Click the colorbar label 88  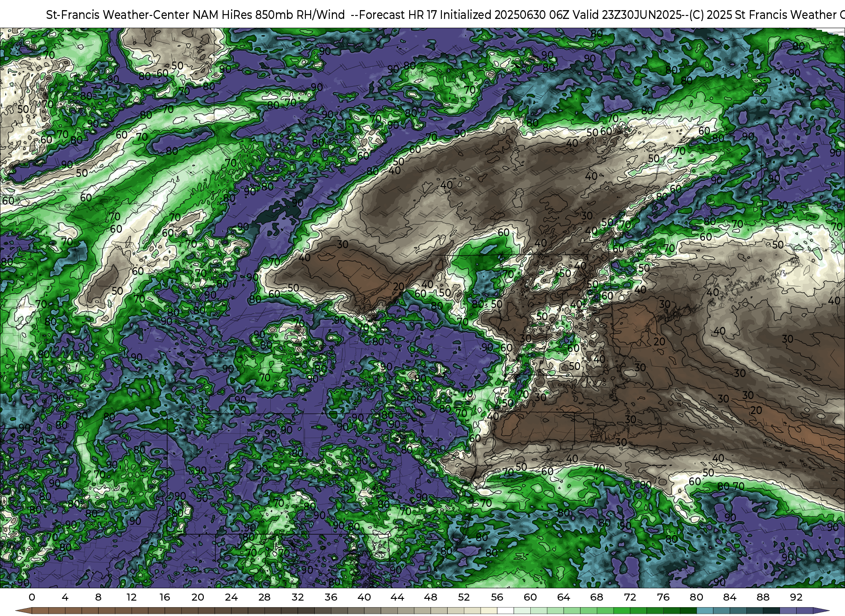pos(763,597)
